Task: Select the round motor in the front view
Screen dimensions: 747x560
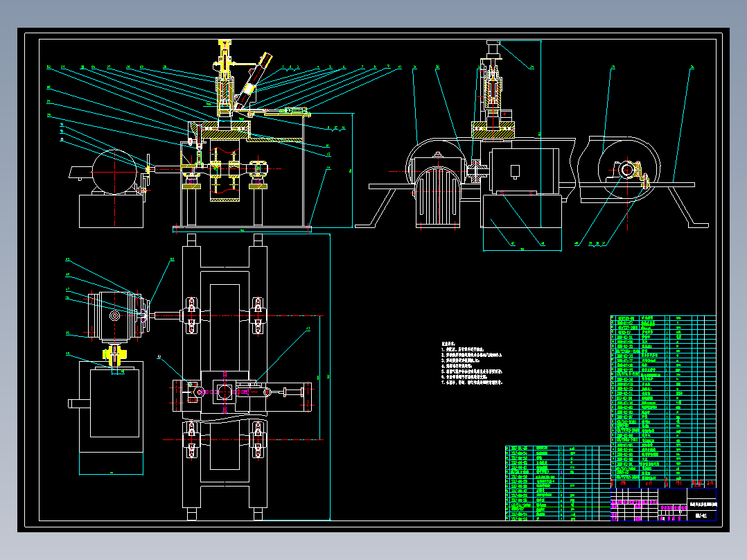Action: (x=114, y=172)
